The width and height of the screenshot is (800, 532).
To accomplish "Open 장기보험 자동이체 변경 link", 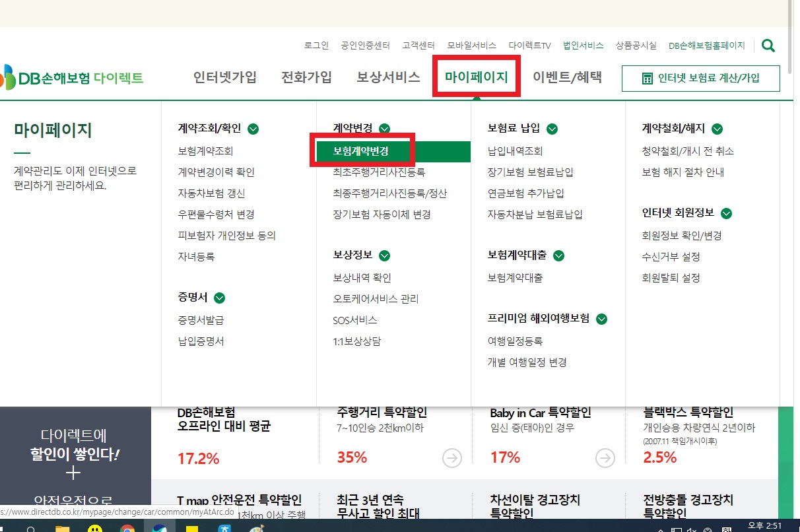I will tap(382, 215).
